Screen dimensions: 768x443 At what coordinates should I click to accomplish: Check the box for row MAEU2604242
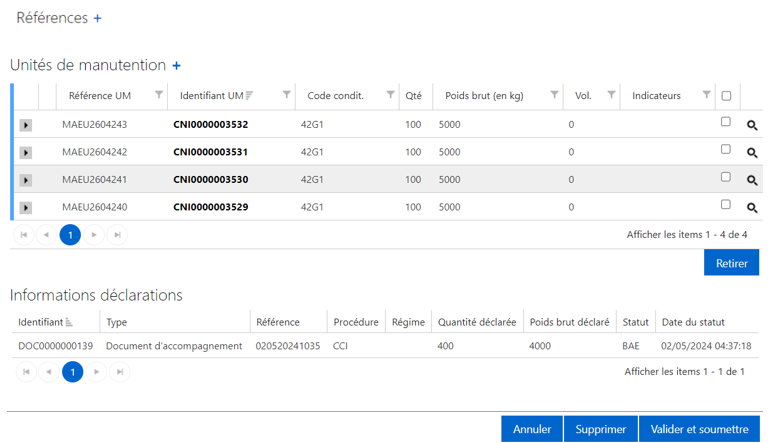click(x=726, y=149)
